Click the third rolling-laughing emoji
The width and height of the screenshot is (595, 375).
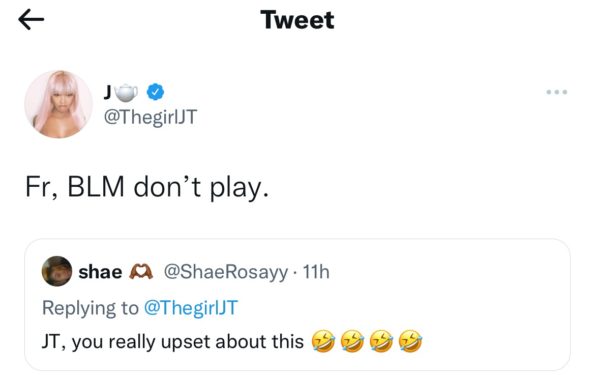pyautogui.click(x=381, y=341)
